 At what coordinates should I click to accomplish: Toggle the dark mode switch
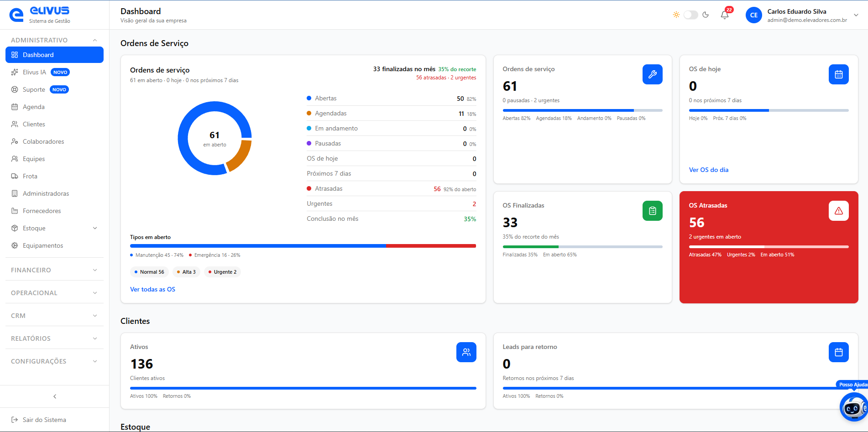coord(690,15)
